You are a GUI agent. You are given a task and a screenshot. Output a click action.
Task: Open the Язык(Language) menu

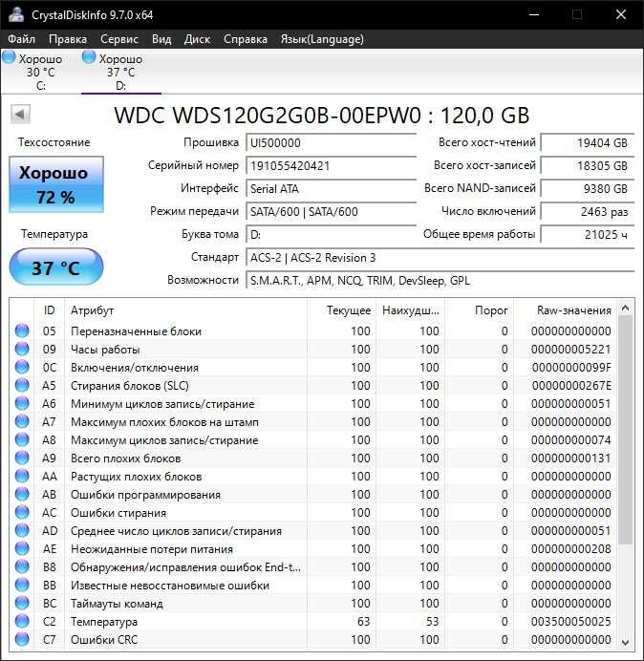click(322, 39)
